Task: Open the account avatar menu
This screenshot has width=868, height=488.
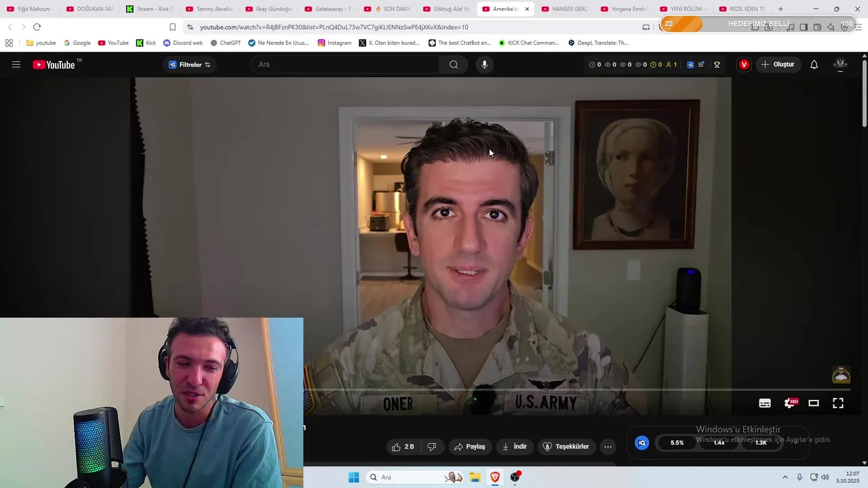Action: point(840,64)
